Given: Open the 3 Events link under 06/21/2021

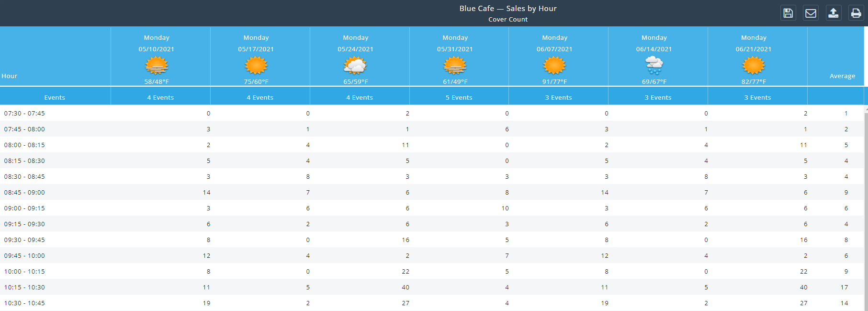Looking at the screenshot, I should pyautogui.click(x=757, y=97).
